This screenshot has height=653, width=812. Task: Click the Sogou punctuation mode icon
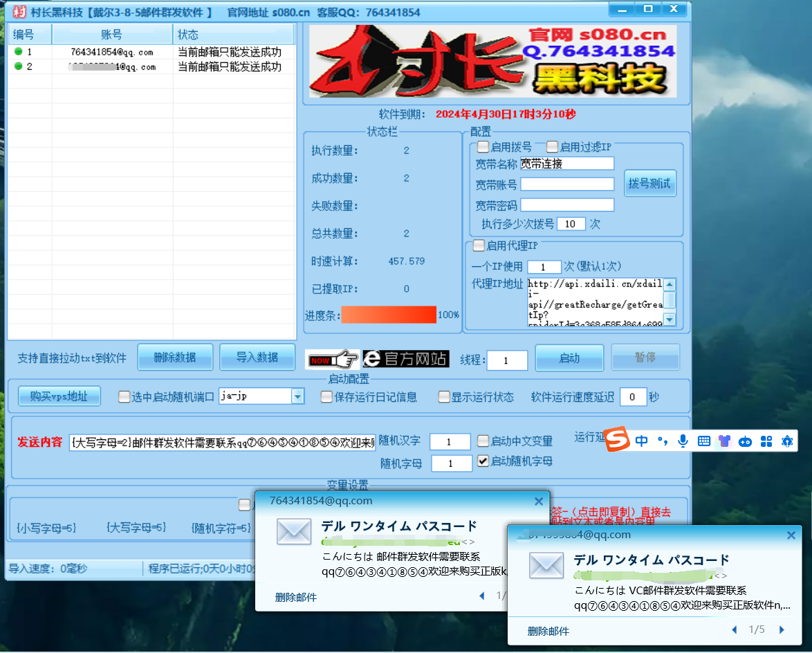[663, 441]
